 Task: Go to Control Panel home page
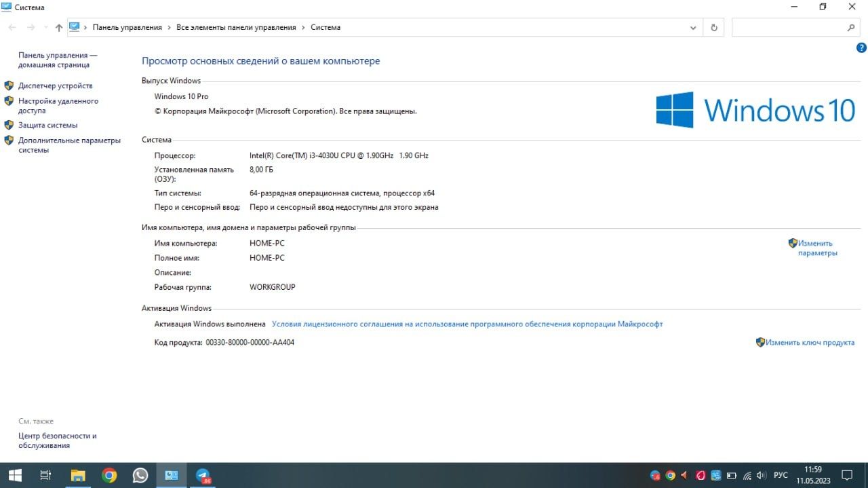tap(58, 60)
